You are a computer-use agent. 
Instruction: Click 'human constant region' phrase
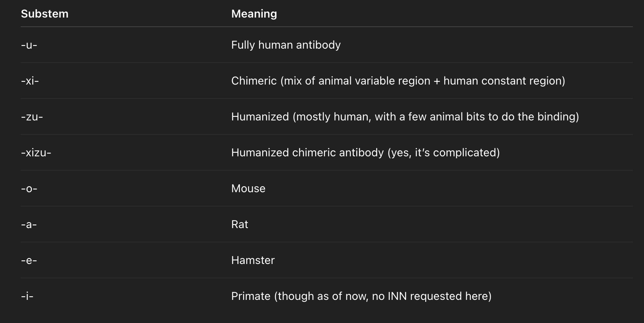coord(503,81)
